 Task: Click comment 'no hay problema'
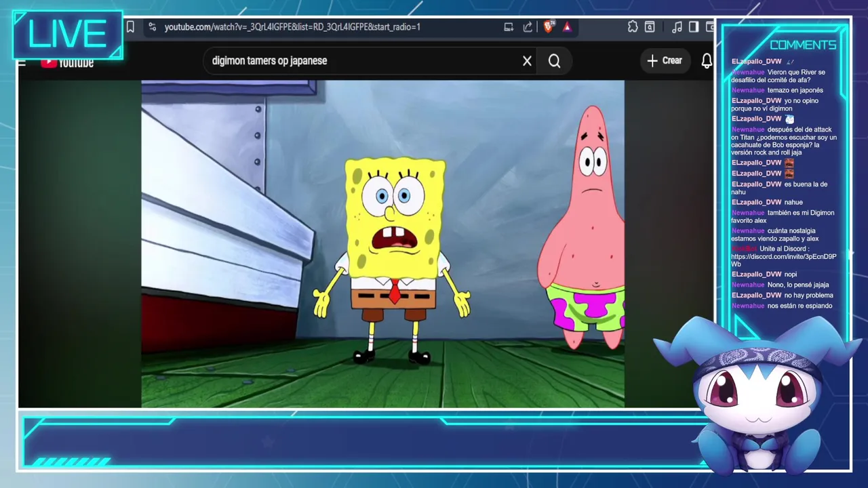[x=808, y=296]
